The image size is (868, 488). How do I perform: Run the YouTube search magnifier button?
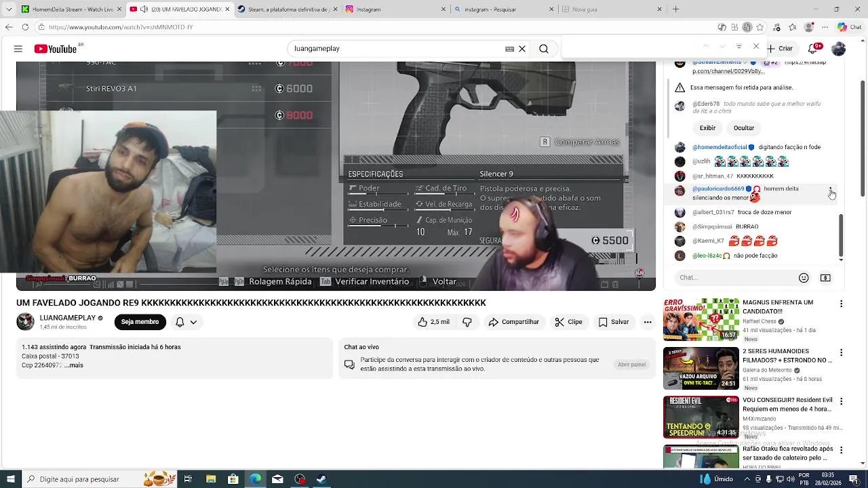tap(544, 49)
